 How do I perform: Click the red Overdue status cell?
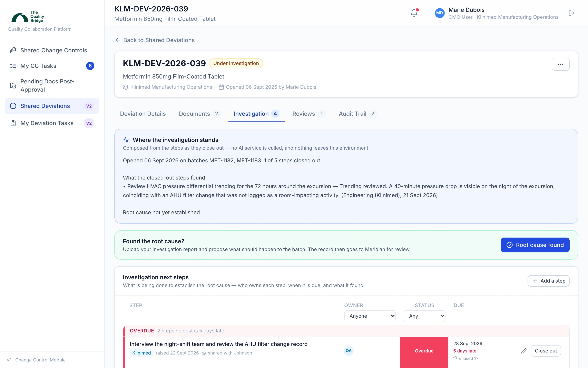tap(424, 351)
